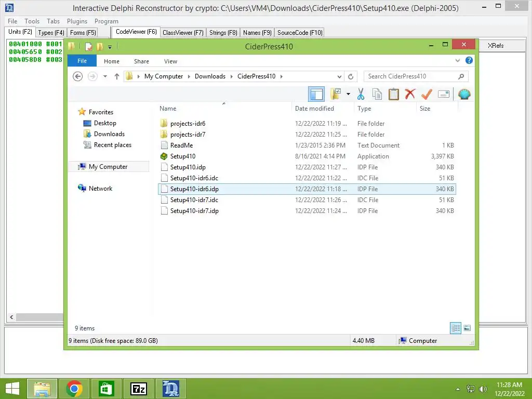Select Desktop in Favorites
Image resolution: width=532 pixels, height=399 pixels.
105,123
